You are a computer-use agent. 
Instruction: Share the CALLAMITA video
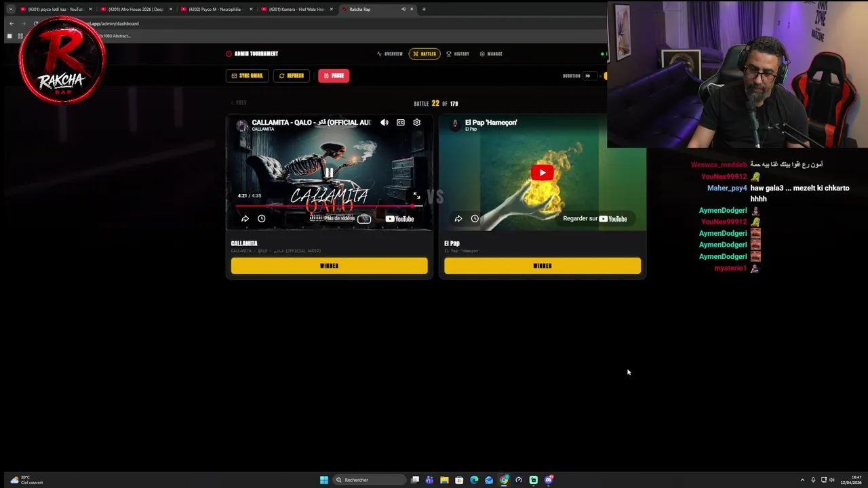pyautogui.click(x=245, y=219)
